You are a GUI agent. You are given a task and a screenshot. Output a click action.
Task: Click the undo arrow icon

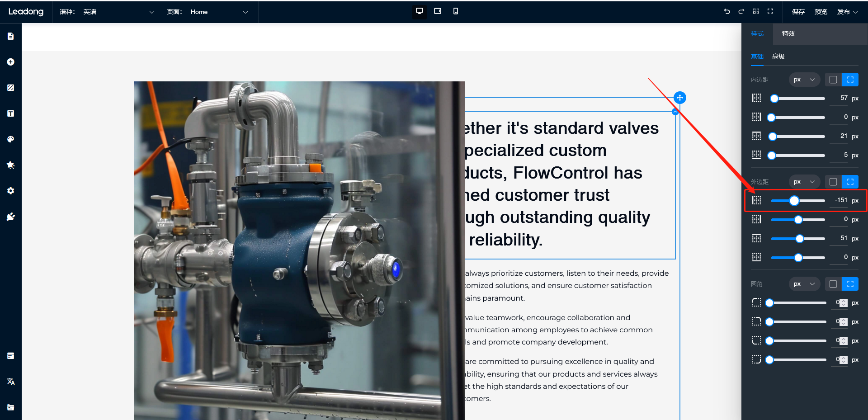[726, 11]
